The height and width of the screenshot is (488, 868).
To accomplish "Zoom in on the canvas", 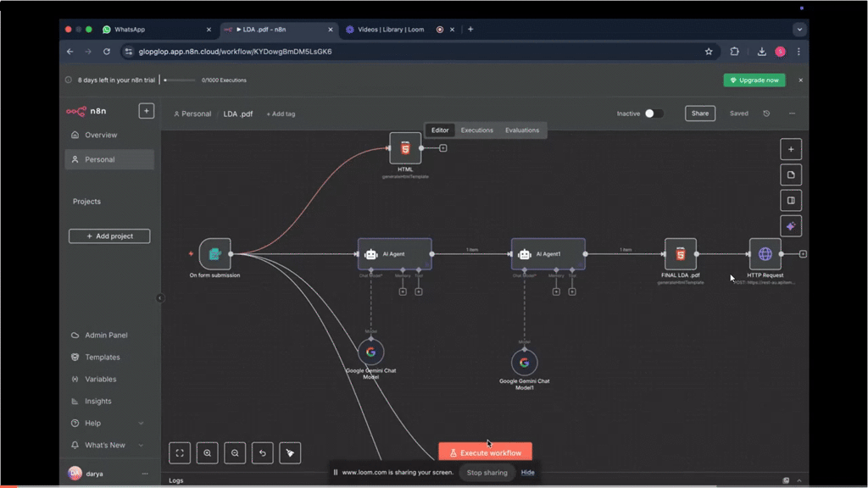I will (207, 453).
